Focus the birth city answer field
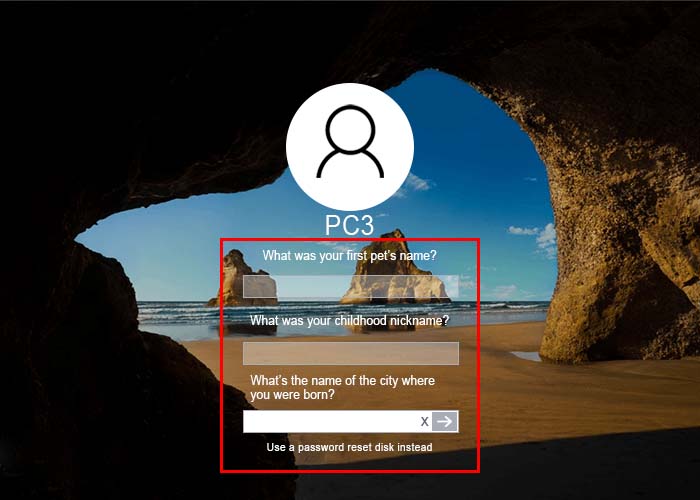This screenshot has height=500, width=700. coord(330,421)
